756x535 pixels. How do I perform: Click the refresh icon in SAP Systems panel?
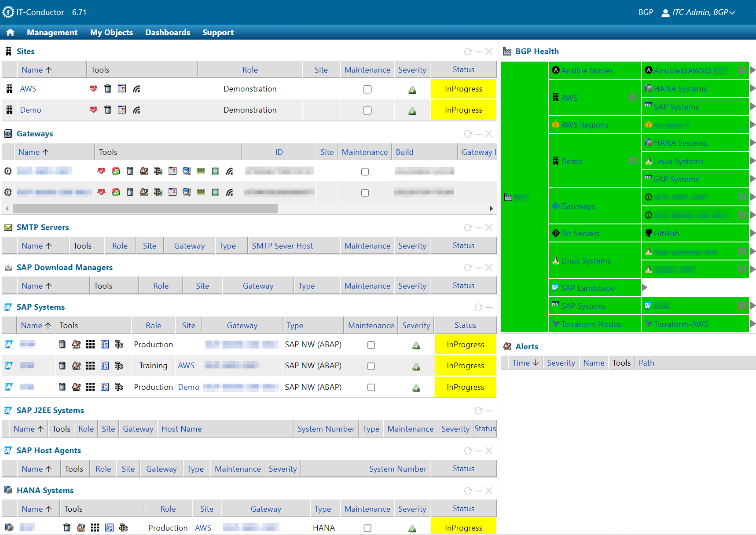click(x=478, y=308)
